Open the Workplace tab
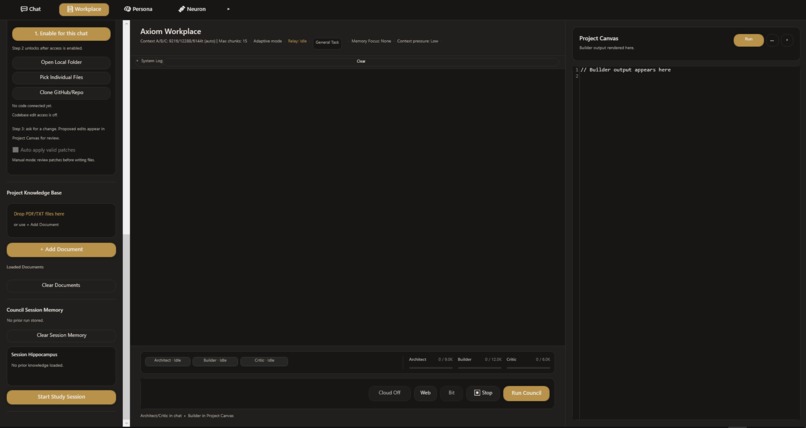 tap(84, 9)
